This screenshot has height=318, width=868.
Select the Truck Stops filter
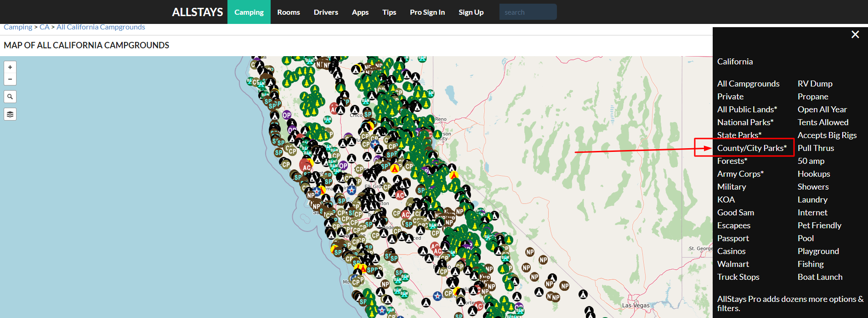(738, 277)
